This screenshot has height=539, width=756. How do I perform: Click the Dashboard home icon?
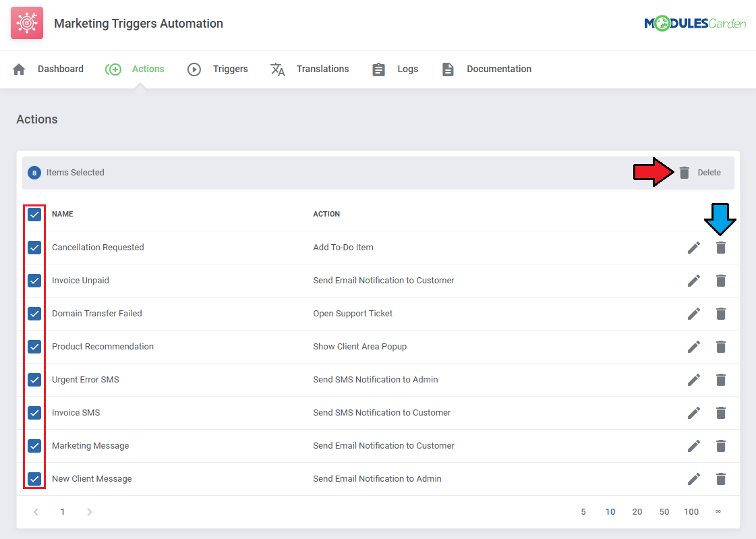pyautogui.click(x=19, y=69)
